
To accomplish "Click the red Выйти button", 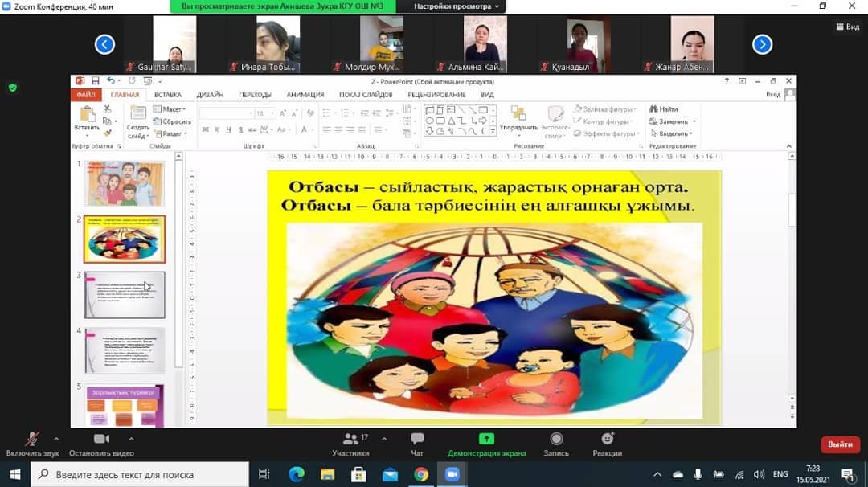I will click(840, 444).
